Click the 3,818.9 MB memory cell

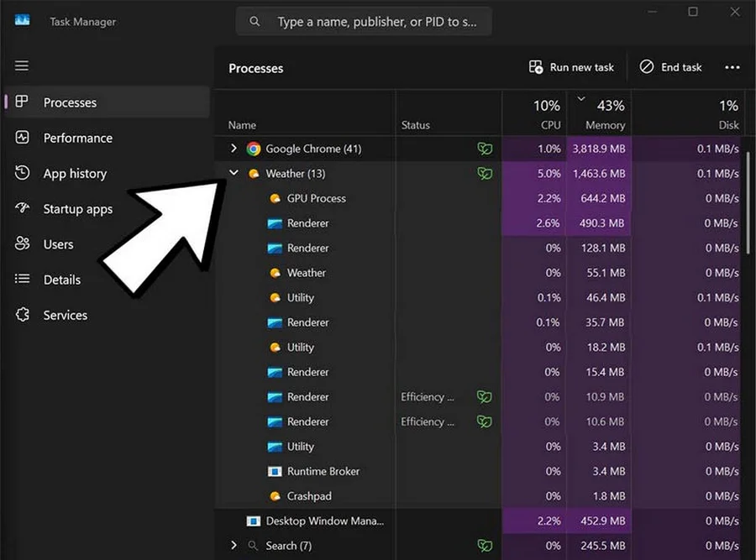point(599,149)
